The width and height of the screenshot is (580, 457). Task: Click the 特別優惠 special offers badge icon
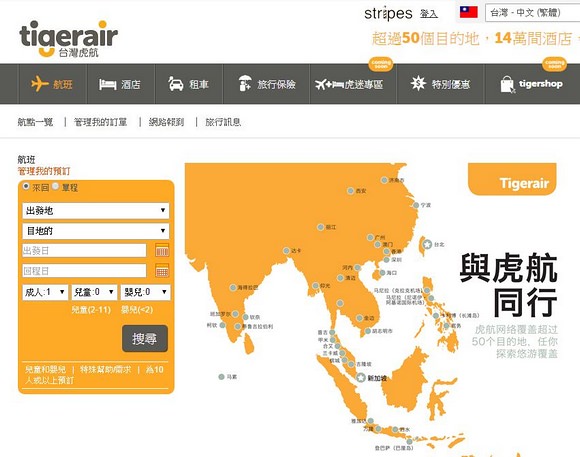(x=418, y=83)
